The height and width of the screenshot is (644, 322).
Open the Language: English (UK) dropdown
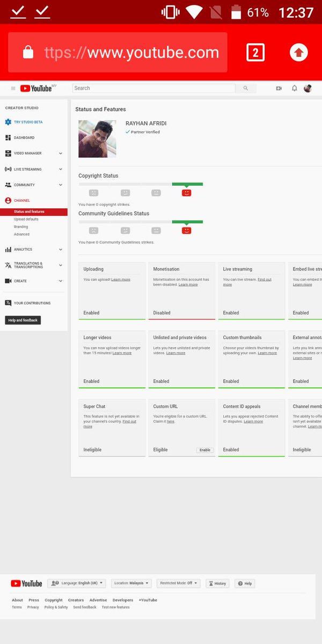point(77,583)
